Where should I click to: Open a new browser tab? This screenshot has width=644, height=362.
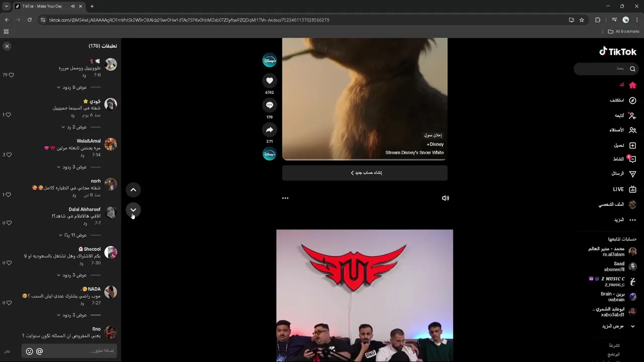pyautogui.click(x=92, y=6)
